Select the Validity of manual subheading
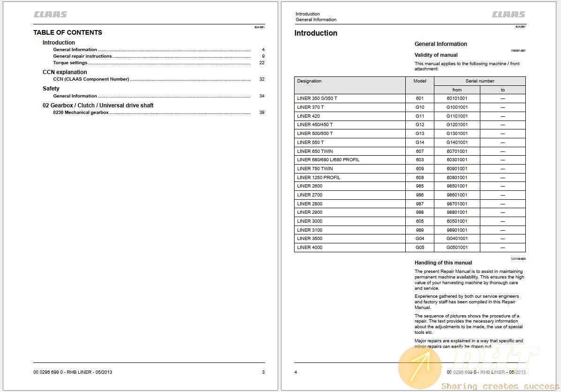The height and width of the screenshot is (392, 561). pyautogui.click(x=436, y=55)
